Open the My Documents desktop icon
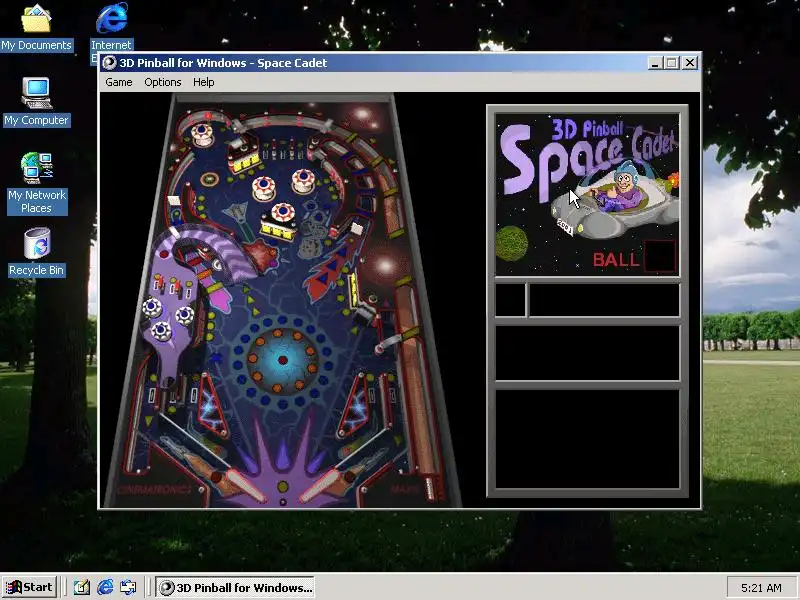Viewport: 800px width, 600px height. [x=36, y=28]
